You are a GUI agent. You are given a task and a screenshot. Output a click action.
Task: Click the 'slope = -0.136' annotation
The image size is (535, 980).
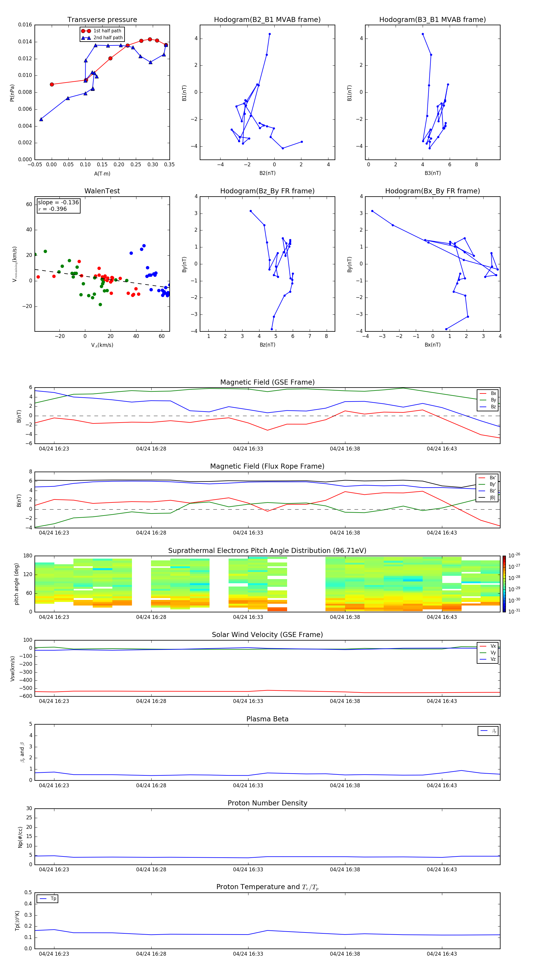58,203
